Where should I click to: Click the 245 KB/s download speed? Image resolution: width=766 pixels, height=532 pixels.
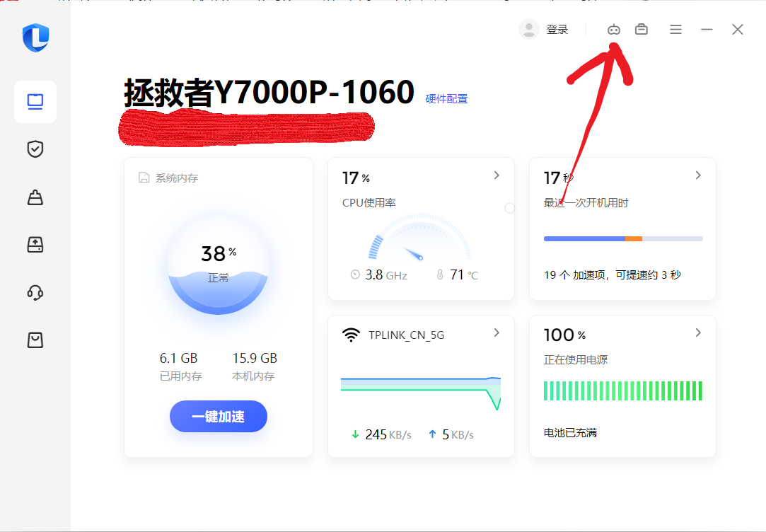pyautogui.click(x=388, y=435)
